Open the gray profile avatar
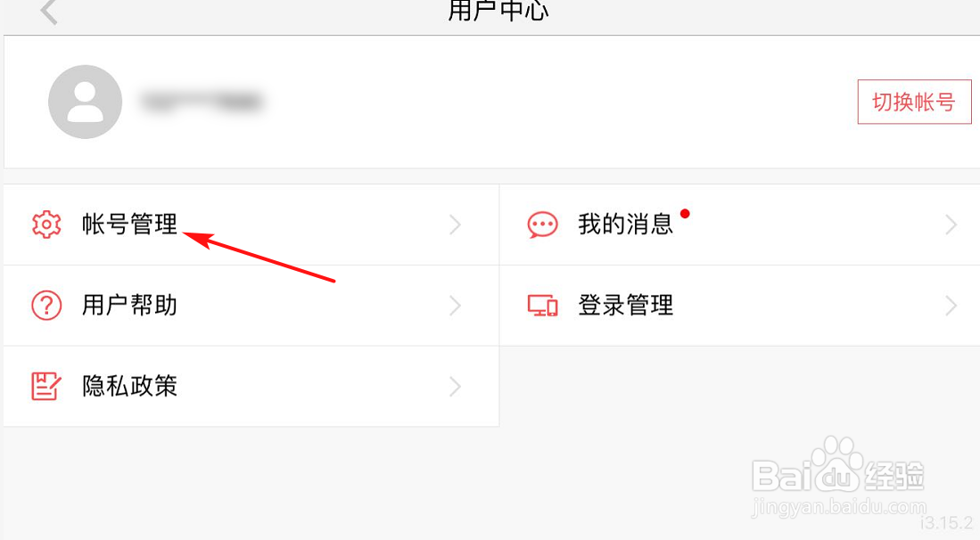Viewport: 980px width, 540px height. tap(85, 102)
